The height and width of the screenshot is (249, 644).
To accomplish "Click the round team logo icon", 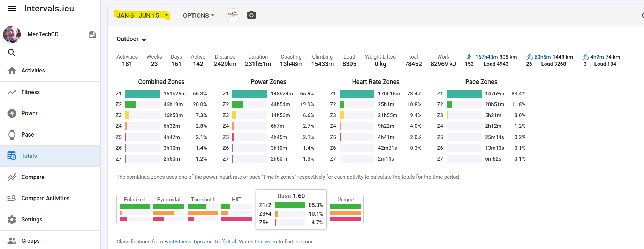I will point(233,15).
